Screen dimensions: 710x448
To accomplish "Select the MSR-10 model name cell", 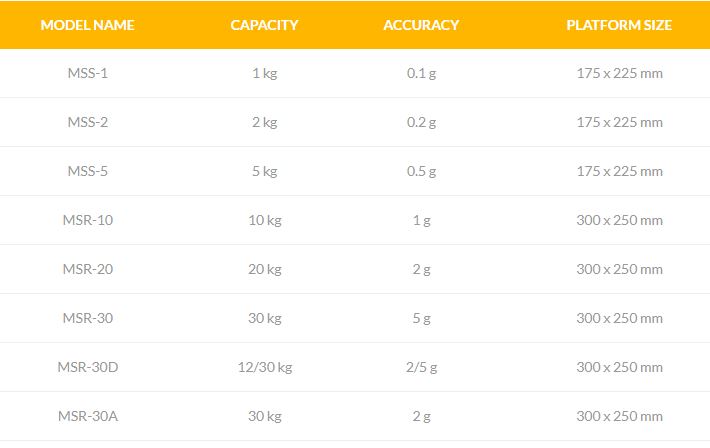I will (x=87, y=220).
